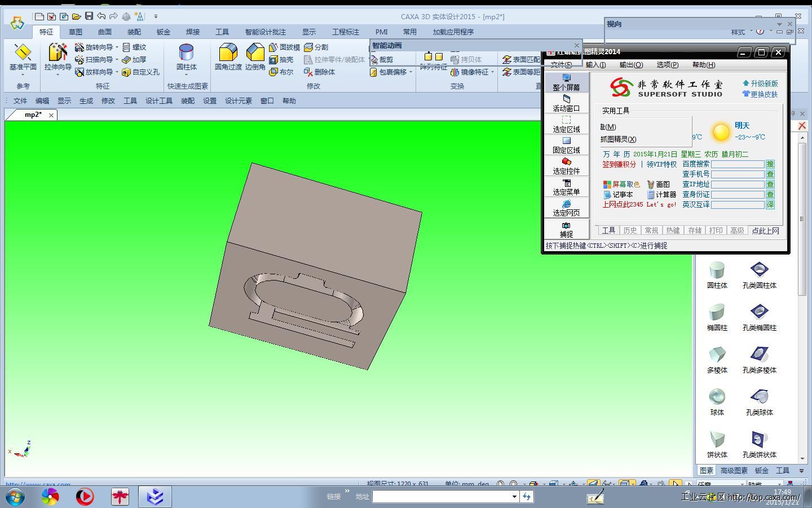Click the 螺纹 thread tool
812x508 pixels.
pyautogui.click(x=134, y=47)
